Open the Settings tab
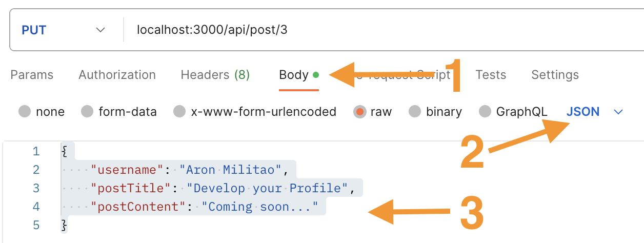 555,75
